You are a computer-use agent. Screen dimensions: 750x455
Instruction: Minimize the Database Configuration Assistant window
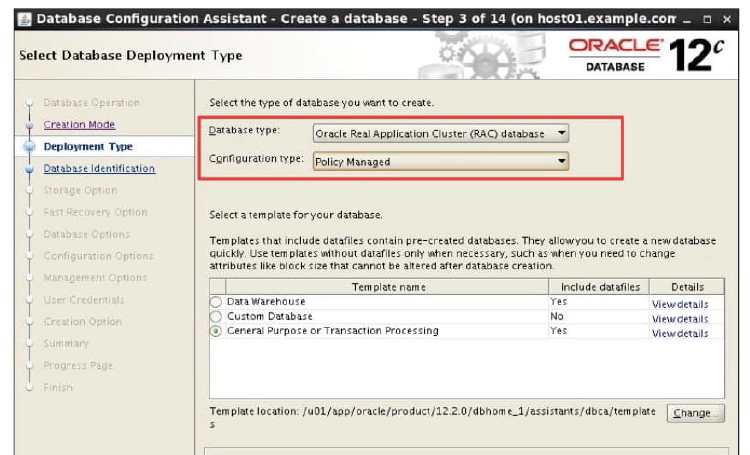687,20
